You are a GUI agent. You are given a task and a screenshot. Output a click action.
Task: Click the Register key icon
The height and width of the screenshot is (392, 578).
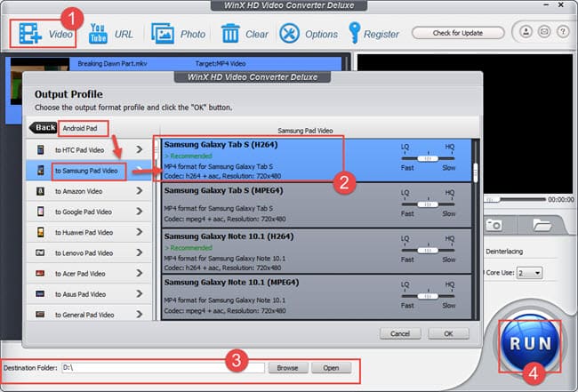point(355,33)
